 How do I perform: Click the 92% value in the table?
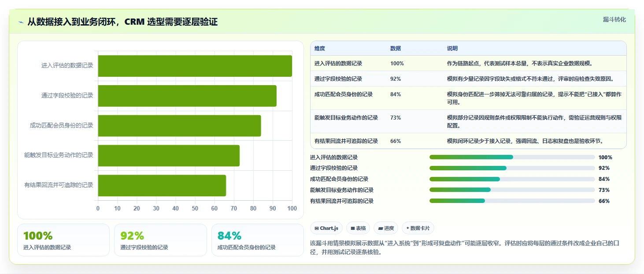coord(396,79)
